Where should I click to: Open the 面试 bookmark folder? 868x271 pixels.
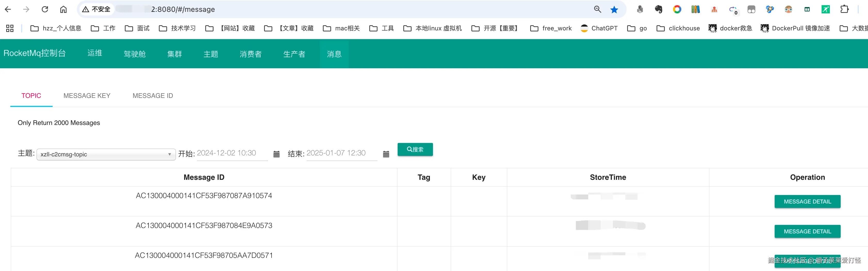(137, 28)
